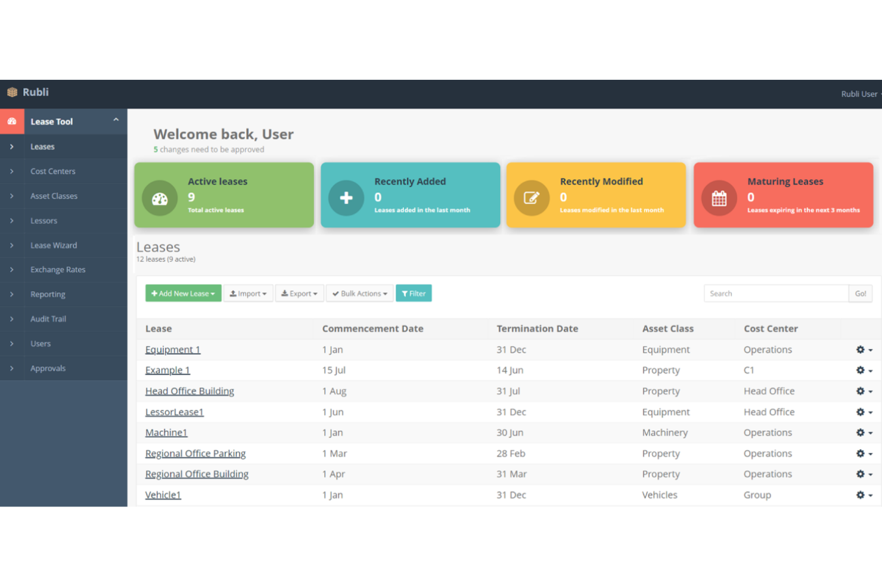This screenshot has width=882, height=588.
Task: Open the Regional Office Building lease link
Action: [x=197, y=474]
